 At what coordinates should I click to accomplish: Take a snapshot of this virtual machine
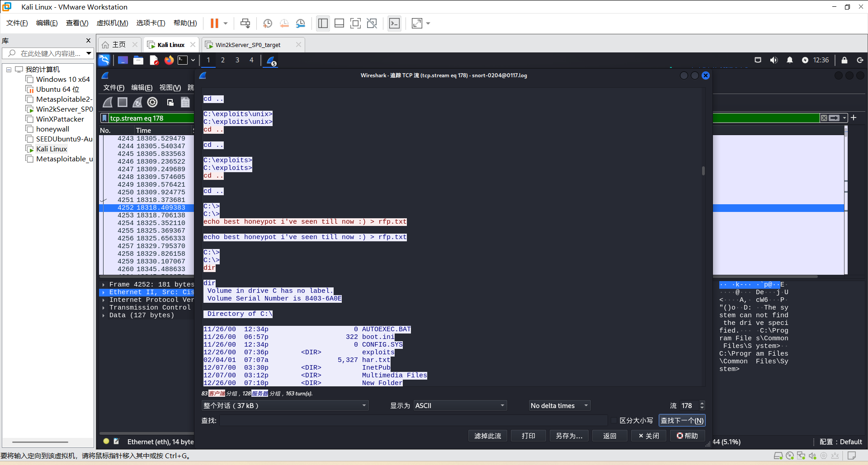tap(268, 23)
